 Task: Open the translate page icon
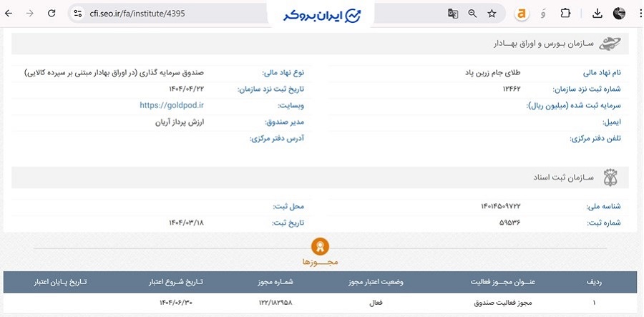453,14
